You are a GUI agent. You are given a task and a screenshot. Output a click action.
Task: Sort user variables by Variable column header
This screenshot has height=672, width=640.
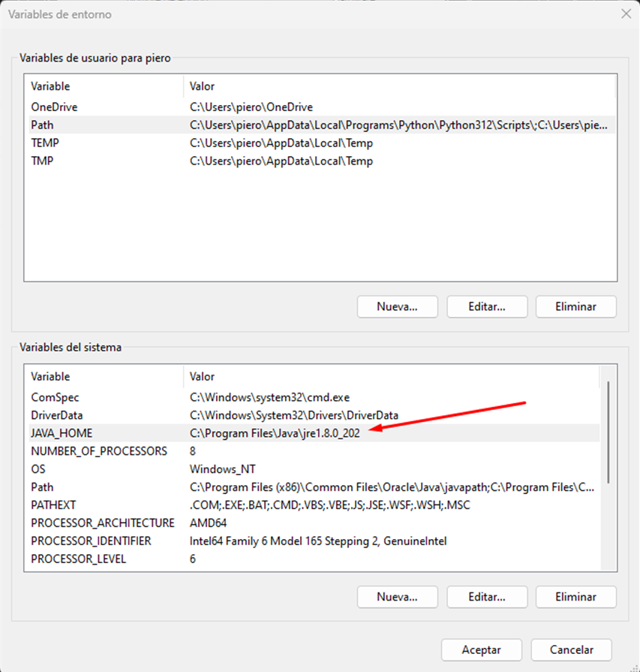(x=50, y=86)
